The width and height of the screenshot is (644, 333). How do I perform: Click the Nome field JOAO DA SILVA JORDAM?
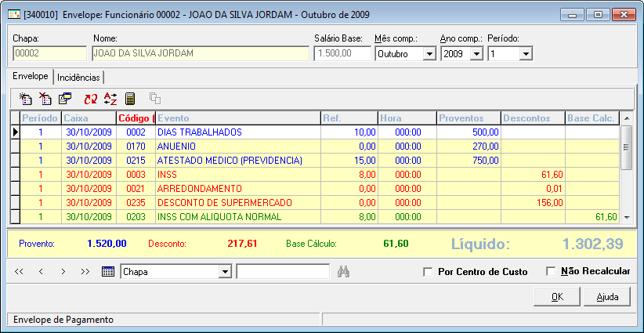coord(201,54)
